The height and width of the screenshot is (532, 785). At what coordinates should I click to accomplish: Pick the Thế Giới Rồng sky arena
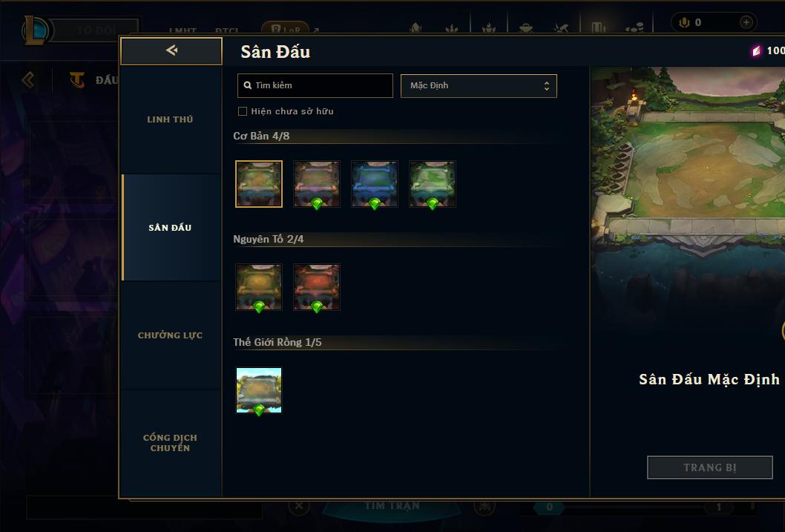(x=259, y=390)
